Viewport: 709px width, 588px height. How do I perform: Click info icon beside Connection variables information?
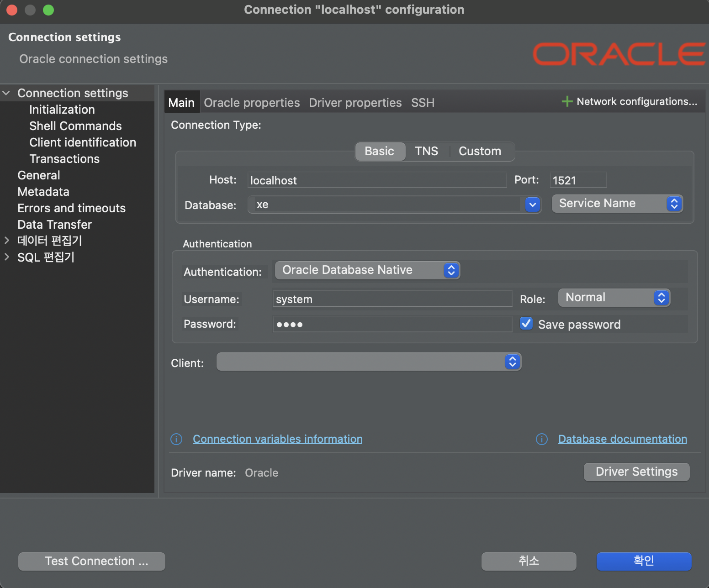click(x=176, y=439)
